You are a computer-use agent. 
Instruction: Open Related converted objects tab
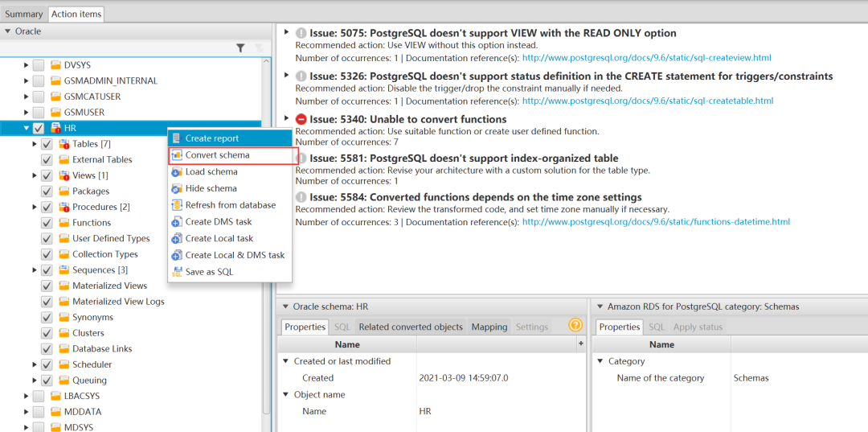(411, 327)
